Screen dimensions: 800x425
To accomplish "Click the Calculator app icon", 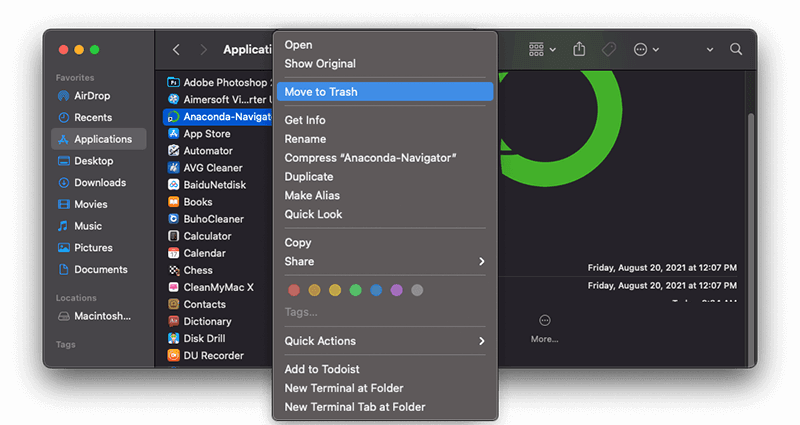I will point(173,236).
